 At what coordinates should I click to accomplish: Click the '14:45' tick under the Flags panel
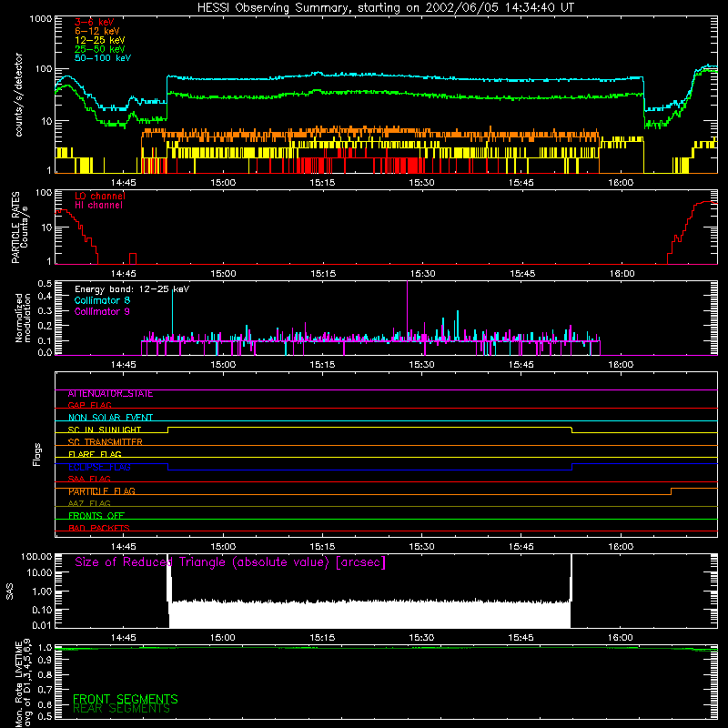click(x=124, y=547)
